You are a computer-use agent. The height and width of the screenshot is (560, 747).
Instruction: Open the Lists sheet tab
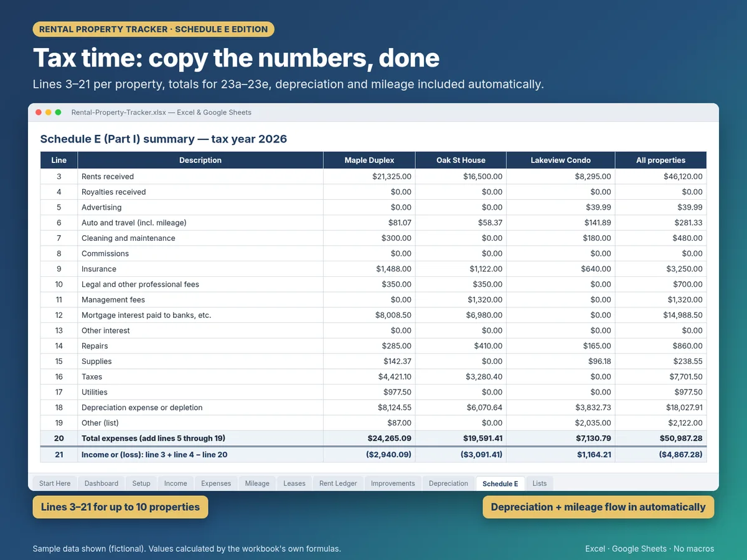tap(540, 483)
